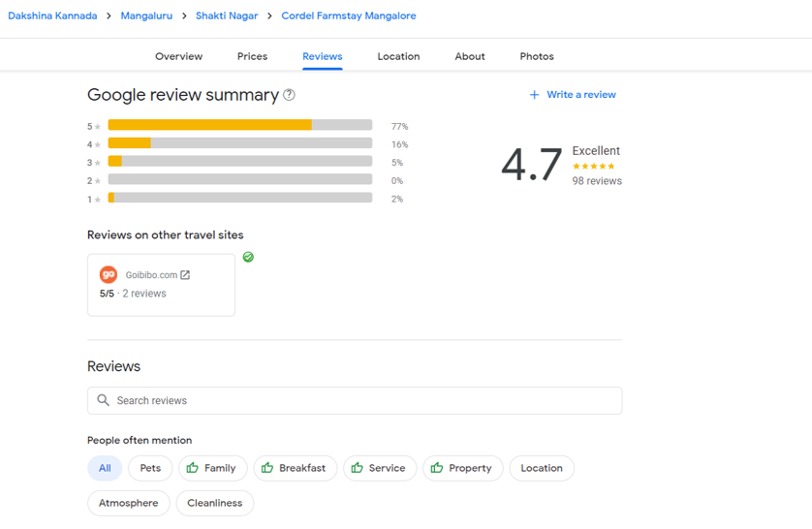This screenshot has height=529, width=812.
Task: Click the thumbs-up icon on Breakfast chip
Action: point(267,468)
